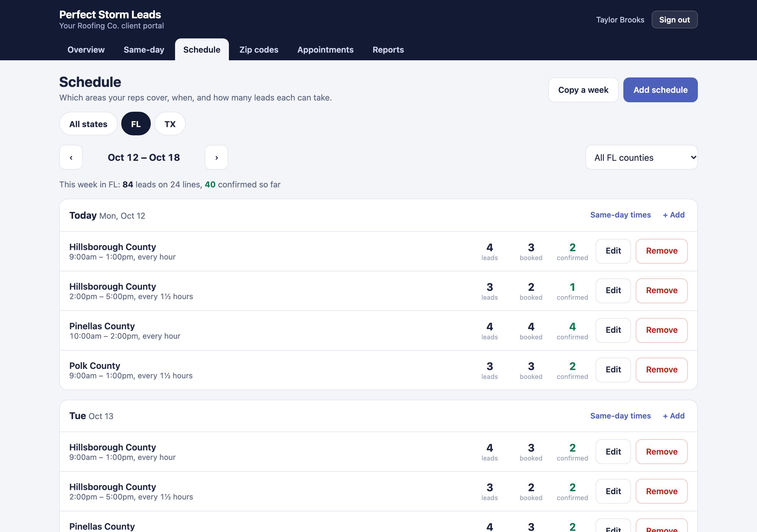Select the TX state filter

pyautogui.click(x=170, y=124)
